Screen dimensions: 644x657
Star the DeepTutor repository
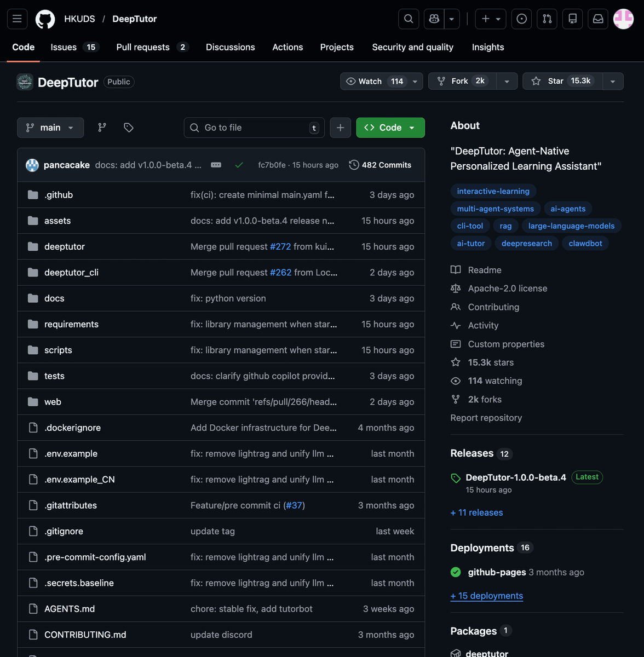(x=562, y=81)
